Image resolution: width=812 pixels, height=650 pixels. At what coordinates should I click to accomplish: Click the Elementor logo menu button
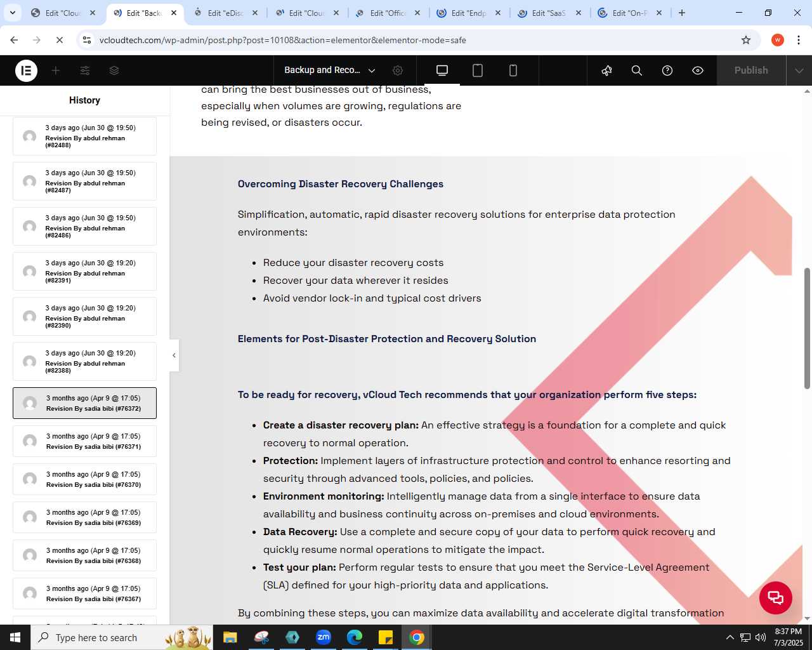26,70
